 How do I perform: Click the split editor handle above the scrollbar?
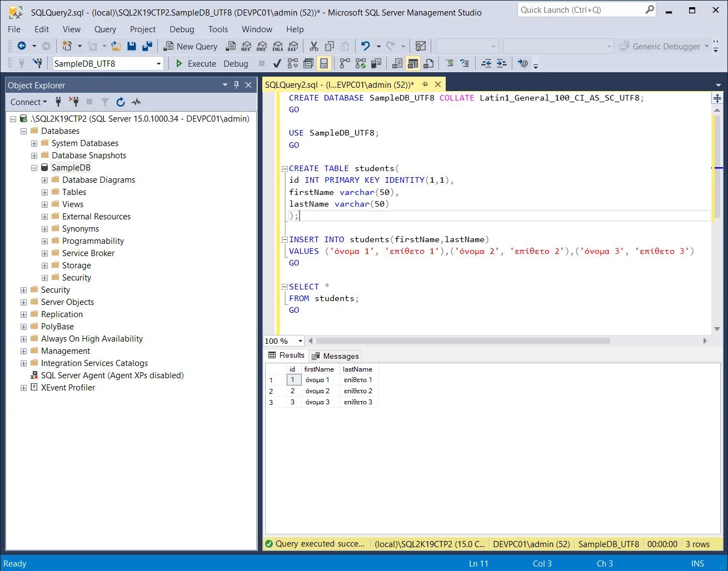[x=717, y=98]
